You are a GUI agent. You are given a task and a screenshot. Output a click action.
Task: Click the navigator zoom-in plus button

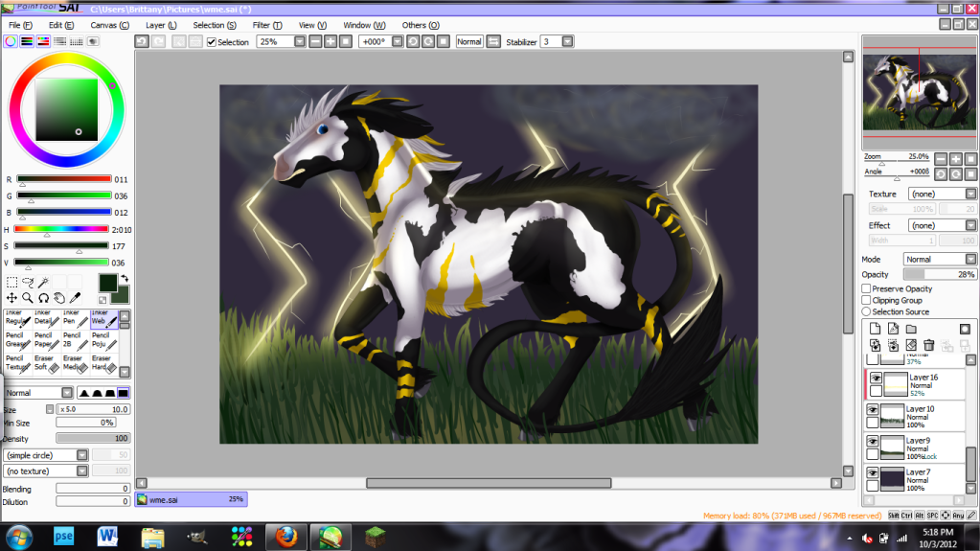pos(956,159)
